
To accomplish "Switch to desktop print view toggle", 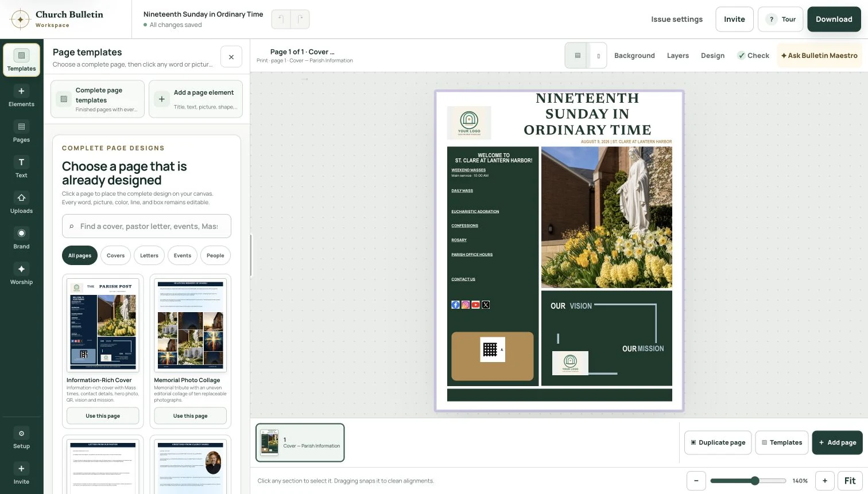I will [x=578, y=56].
